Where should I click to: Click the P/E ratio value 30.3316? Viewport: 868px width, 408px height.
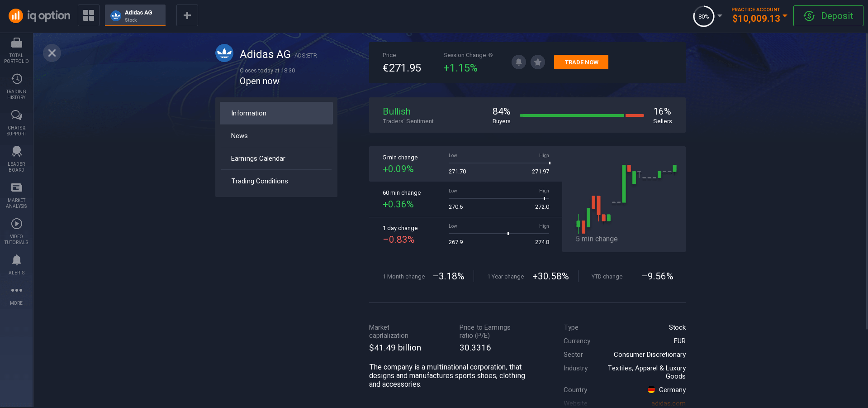[475, 348]
